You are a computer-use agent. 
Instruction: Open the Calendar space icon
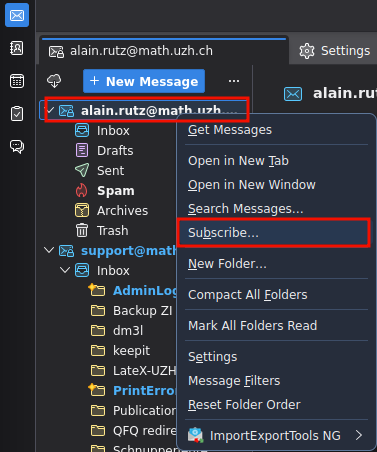click(x=17, y=81)
